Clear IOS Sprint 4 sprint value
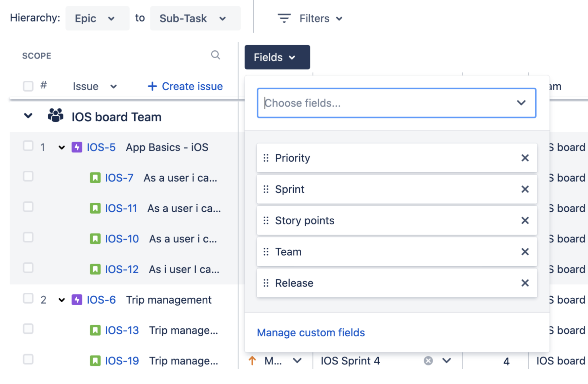 pyautogui.click(x=428, y=361)
